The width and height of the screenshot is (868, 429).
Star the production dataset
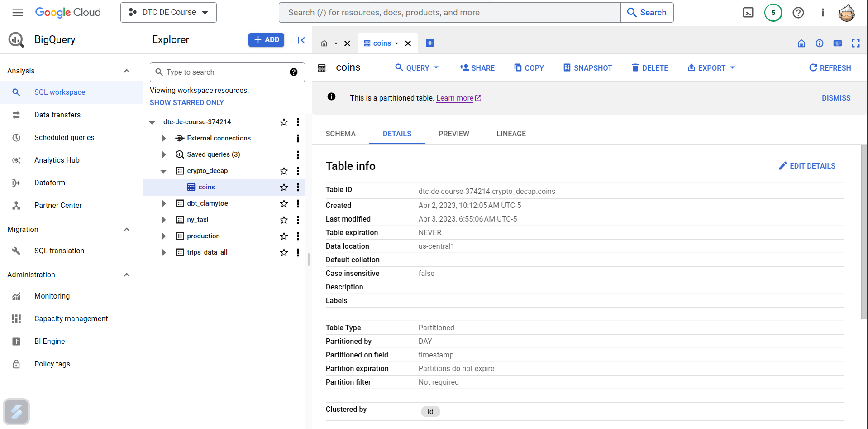[284, 236]
